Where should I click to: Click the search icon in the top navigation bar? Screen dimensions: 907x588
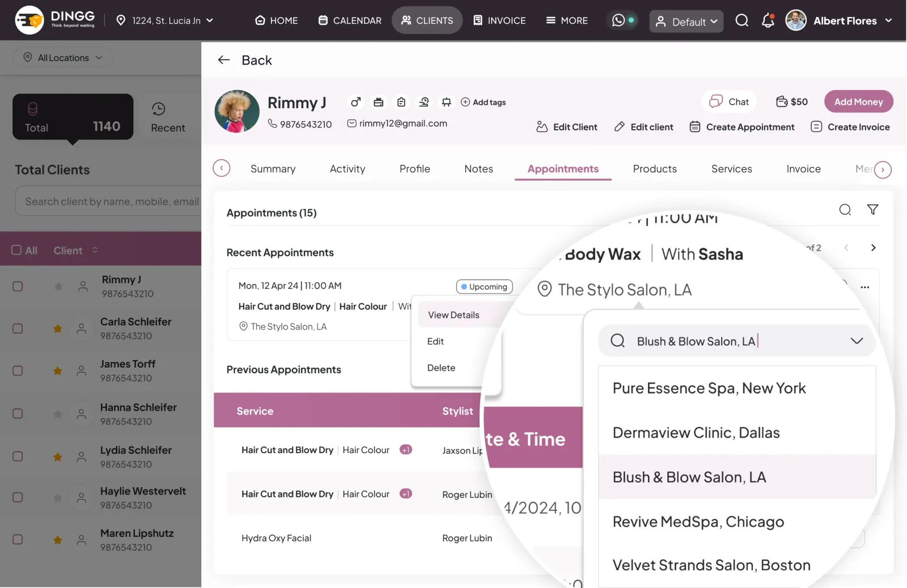click(741, 21)
